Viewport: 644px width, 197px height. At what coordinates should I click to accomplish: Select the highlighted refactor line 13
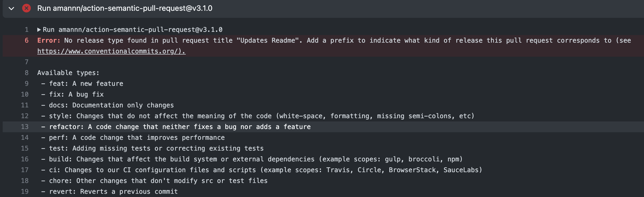point(178,127)
